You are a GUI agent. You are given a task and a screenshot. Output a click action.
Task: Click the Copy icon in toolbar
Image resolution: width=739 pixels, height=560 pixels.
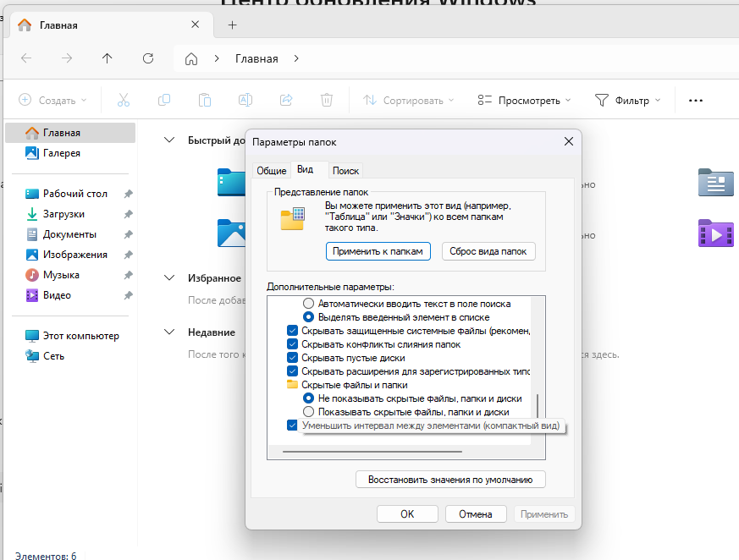(164, 100)
